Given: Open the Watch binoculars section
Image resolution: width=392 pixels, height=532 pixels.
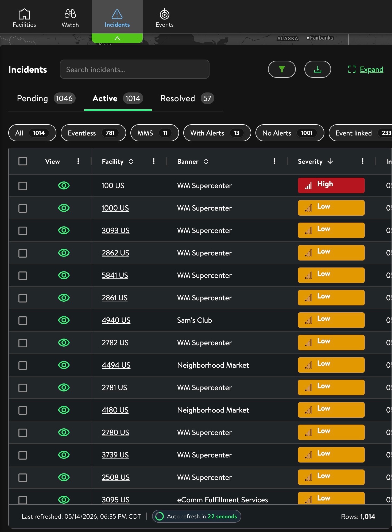Looking at the screenshot, I should tap(70, 18).
